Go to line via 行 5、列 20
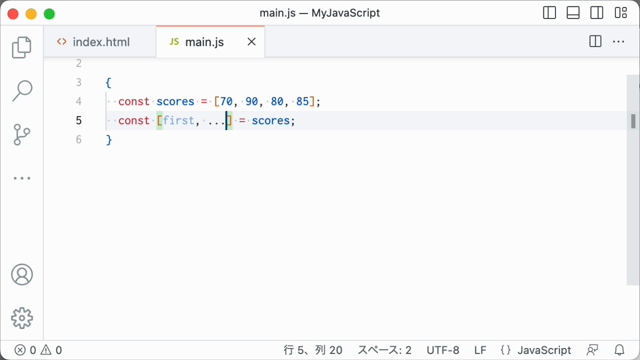This screenshot has height=360, width=640. pyautogui.click(x=313, y=350)
